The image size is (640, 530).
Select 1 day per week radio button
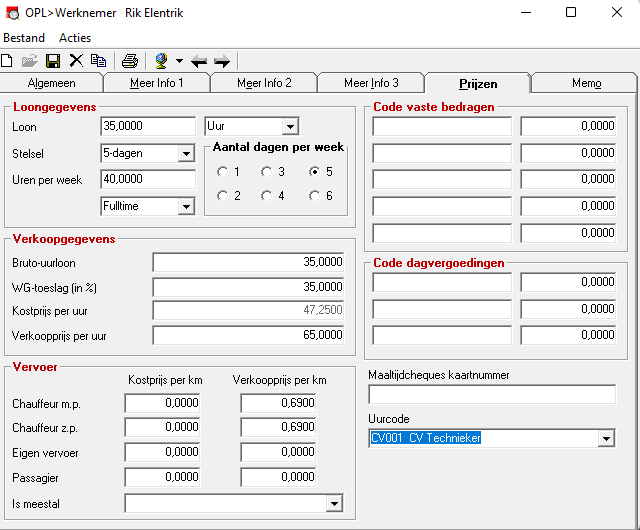(222, 172)
